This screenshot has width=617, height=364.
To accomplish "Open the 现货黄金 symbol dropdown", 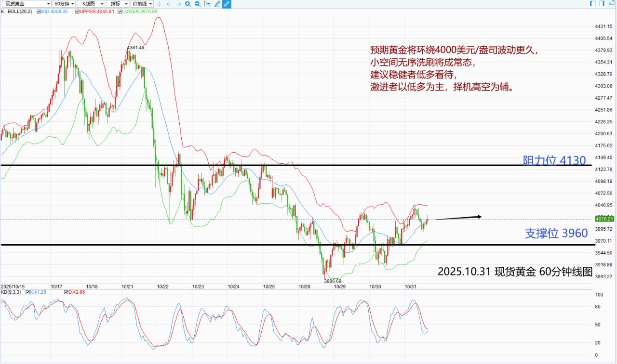I will (26, 4).
